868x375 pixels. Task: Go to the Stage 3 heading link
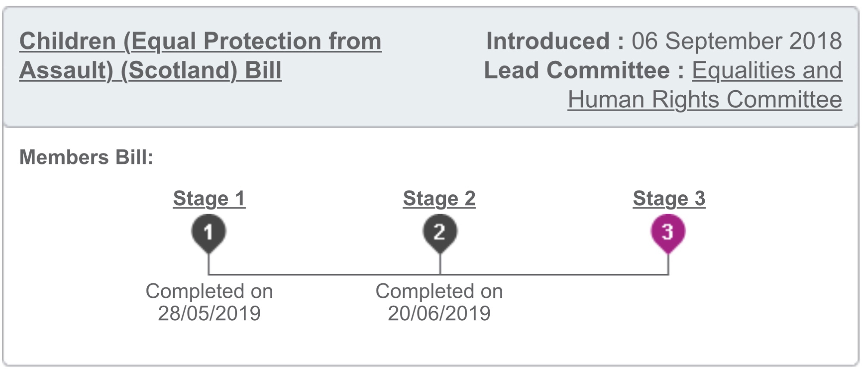point(669,199)
